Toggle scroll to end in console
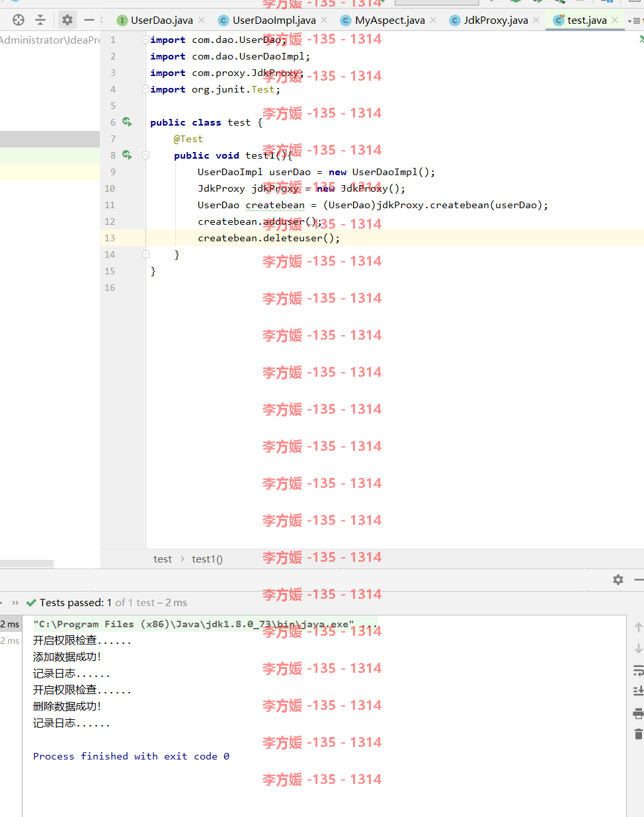The width and height of the screenshot is (644, 817). (638, 691)
